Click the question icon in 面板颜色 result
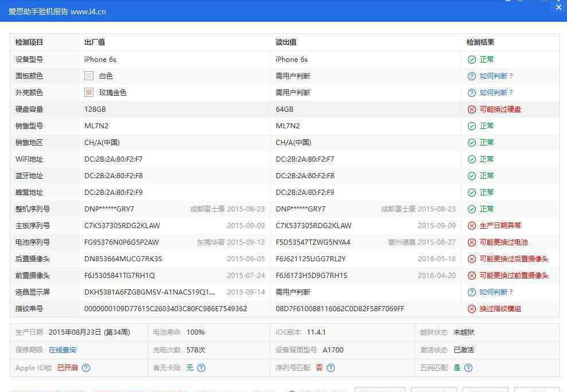Image resolution: width=567 pixels, height=392 pixels. [472, 76]
